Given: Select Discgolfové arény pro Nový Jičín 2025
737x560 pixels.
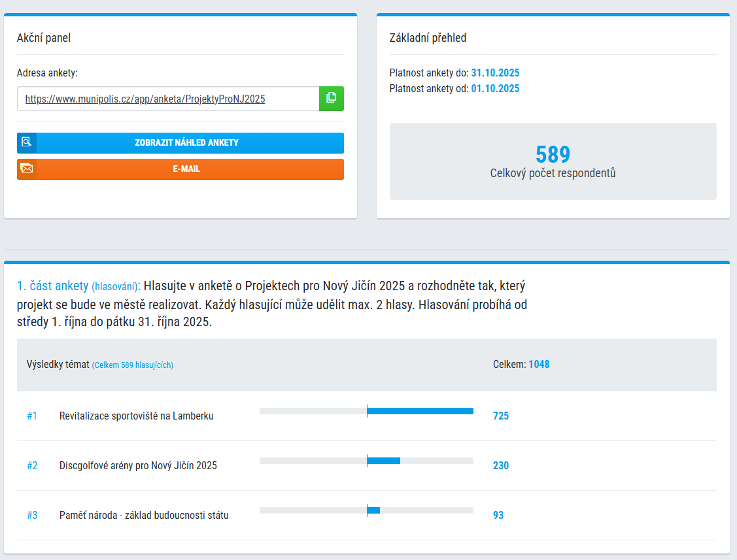Looking at the screenshot, I should click(x=138, y=466).
